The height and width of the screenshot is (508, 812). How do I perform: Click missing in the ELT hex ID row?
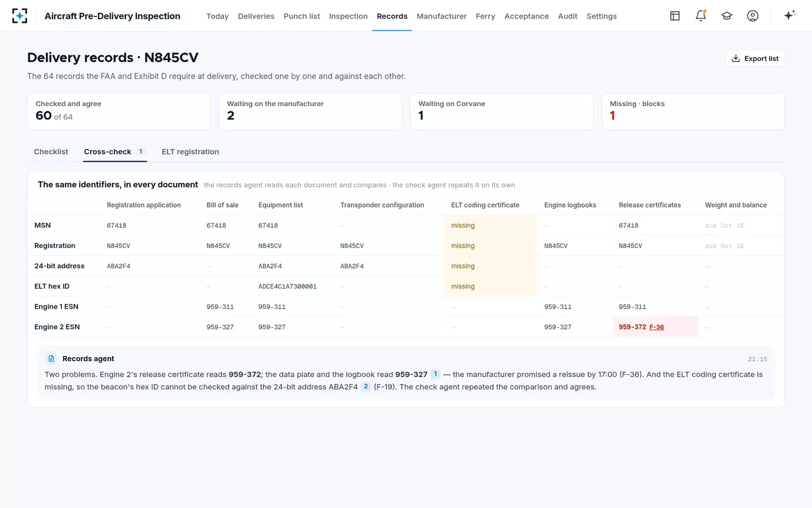pyautogui.click(x=463, y=286)
